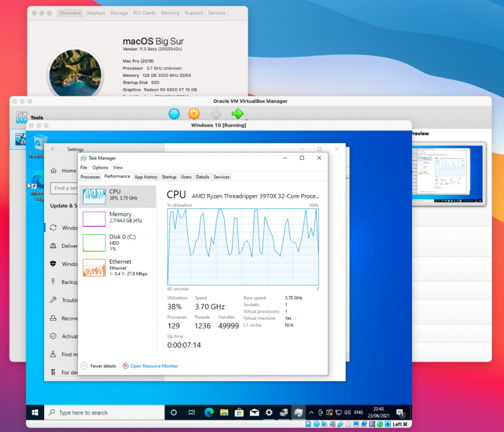Open the File menu in Task Manager

(84, 168)
